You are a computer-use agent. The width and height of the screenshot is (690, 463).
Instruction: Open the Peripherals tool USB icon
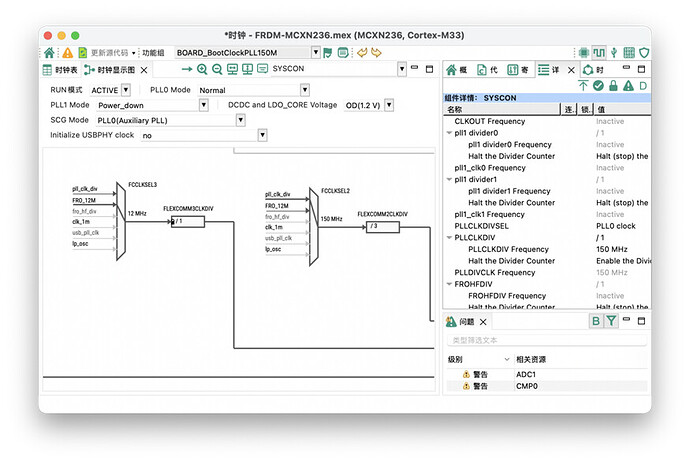pyautogui.click(x=614, y=53)
